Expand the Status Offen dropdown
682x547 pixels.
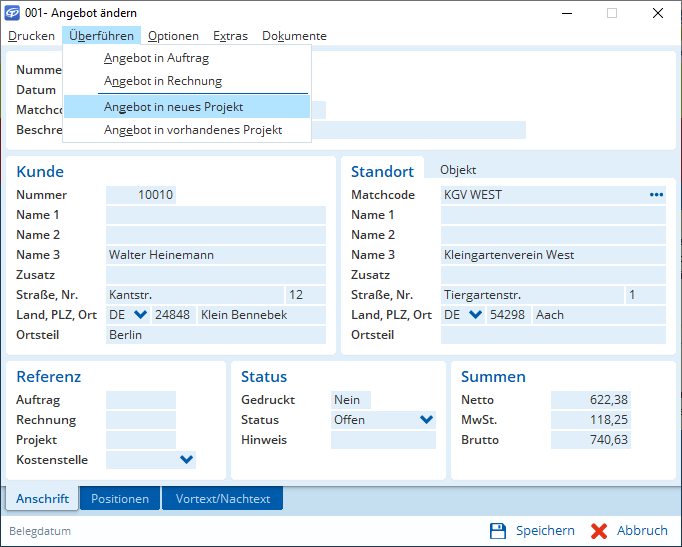pos(427,420)
